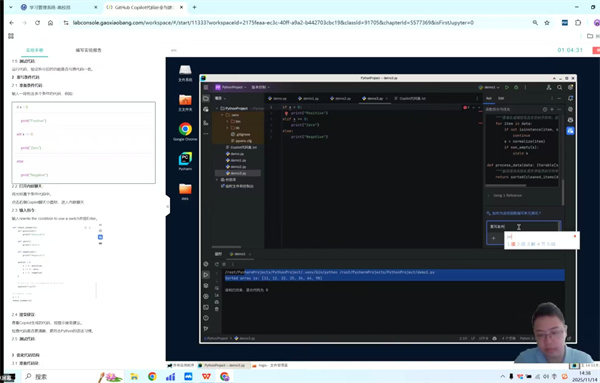The width and height of the screenshot is (600, 383).
Task: Open the Run tool window play icon
Action: tap(206, 275)
